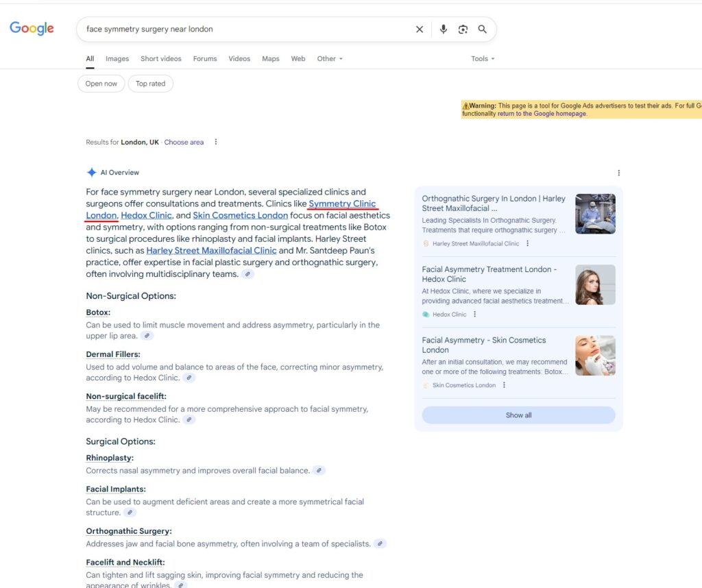Screen dimensions: 702x588
Task: Click the 'London, UK' location text
Action: tap(140, 142)
